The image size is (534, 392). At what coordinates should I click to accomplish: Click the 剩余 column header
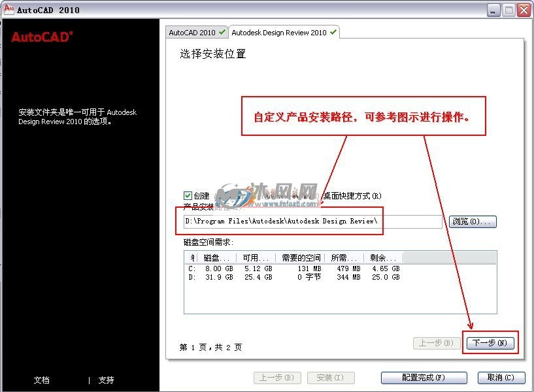(384, 257)
